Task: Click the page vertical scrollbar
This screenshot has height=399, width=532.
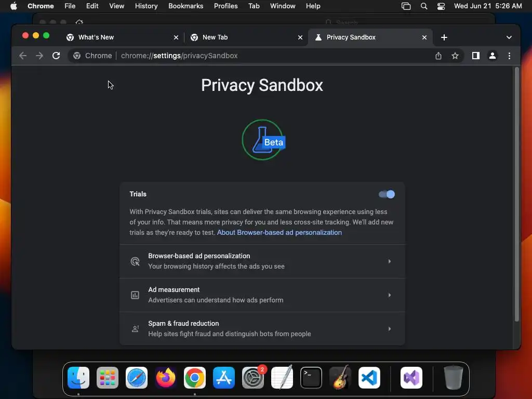Action: [517, 194]
